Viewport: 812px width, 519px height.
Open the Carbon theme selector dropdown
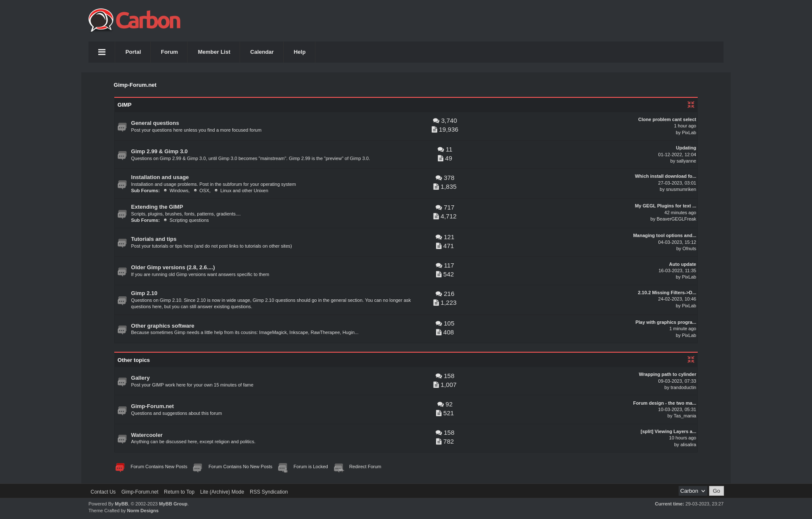pyautogui.click(x=692, y=491)
